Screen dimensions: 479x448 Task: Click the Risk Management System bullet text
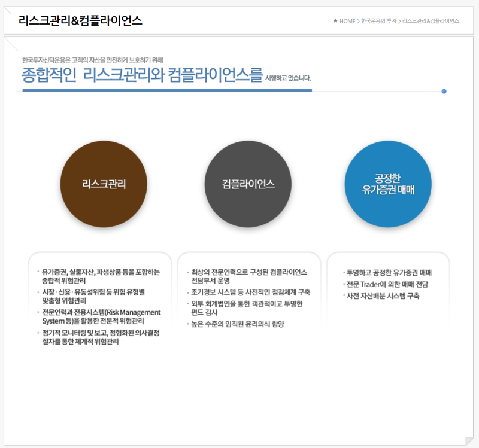pyautogui.click(x=100, y=316)
